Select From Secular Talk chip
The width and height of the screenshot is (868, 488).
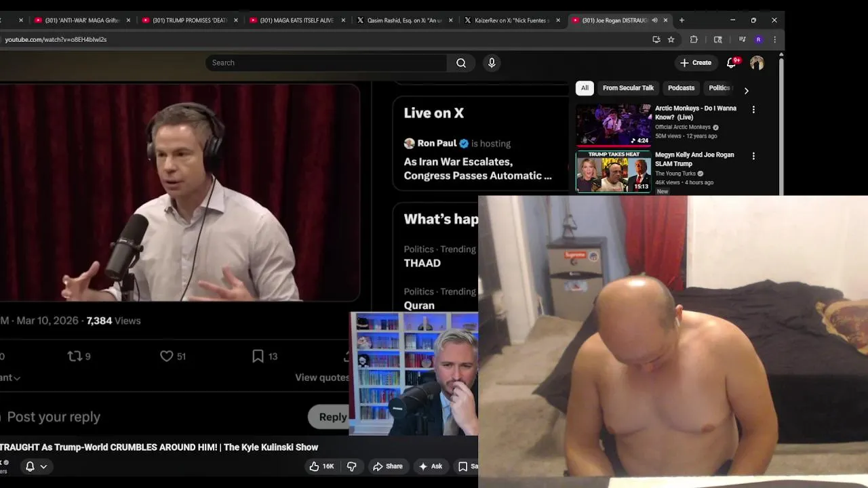point(628,88)
